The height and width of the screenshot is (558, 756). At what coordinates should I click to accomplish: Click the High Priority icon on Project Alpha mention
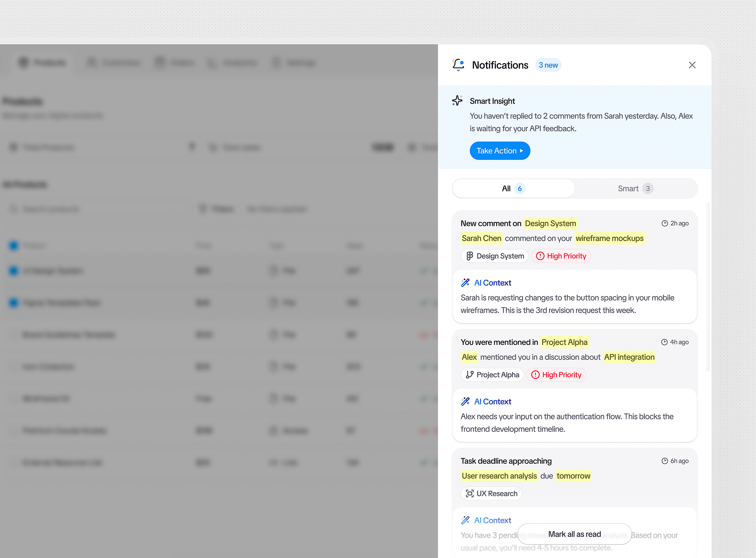coord(535,375)
